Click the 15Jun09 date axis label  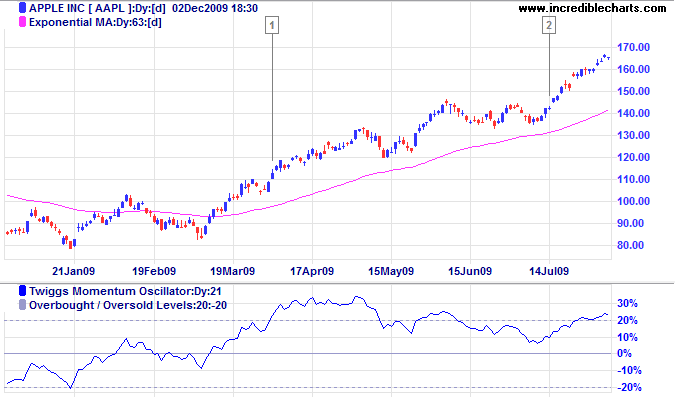click(x=470, y=271)
